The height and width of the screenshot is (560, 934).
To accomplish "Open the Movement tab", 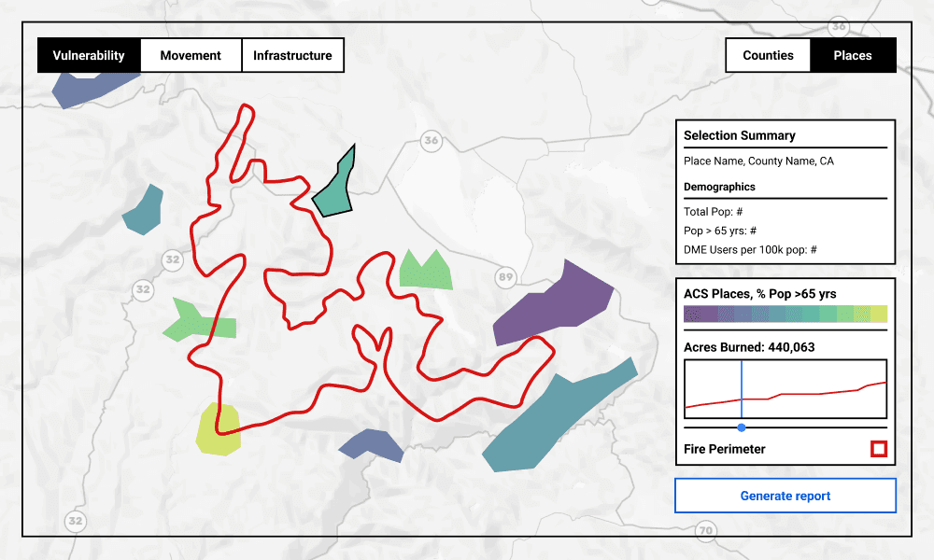I will tap(191, 55).
